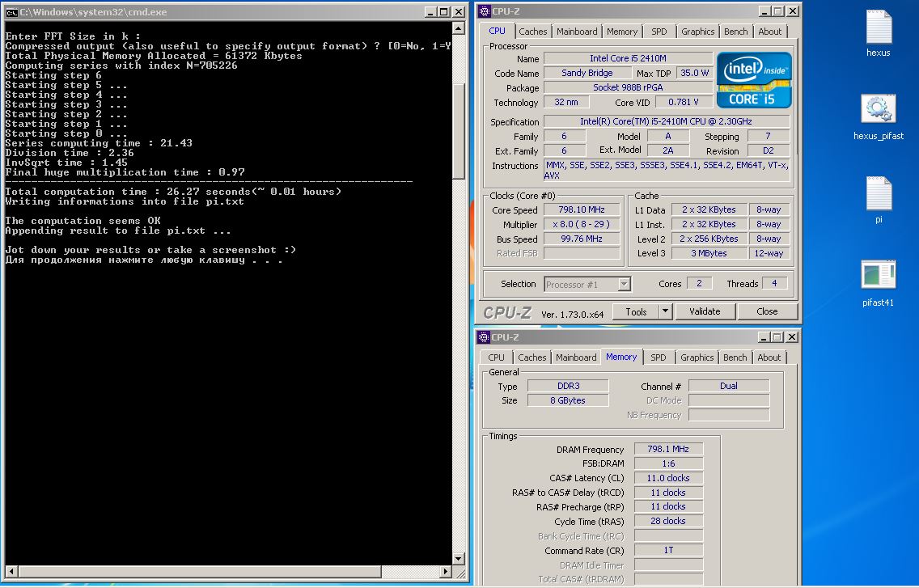Click the CAS# Latency value 11.0 clocks
919x588 pixels.
668,478
